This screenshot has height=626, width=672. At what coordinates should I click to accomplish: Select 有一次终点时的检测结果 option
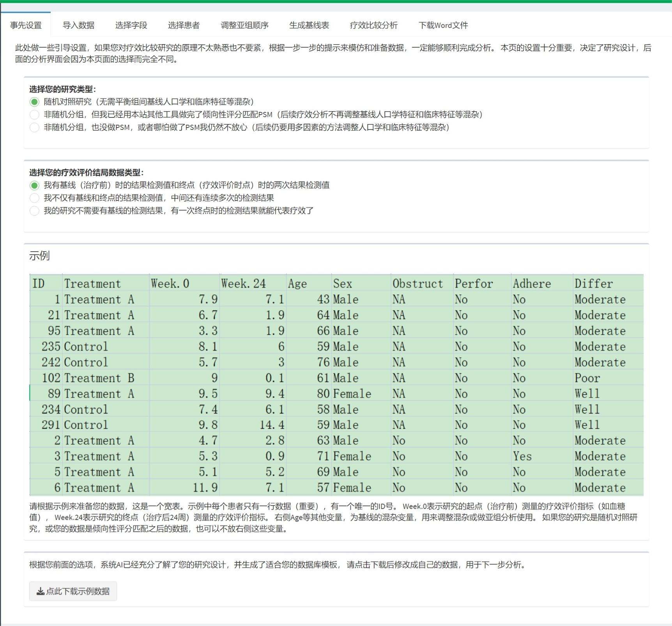(34, 211)
